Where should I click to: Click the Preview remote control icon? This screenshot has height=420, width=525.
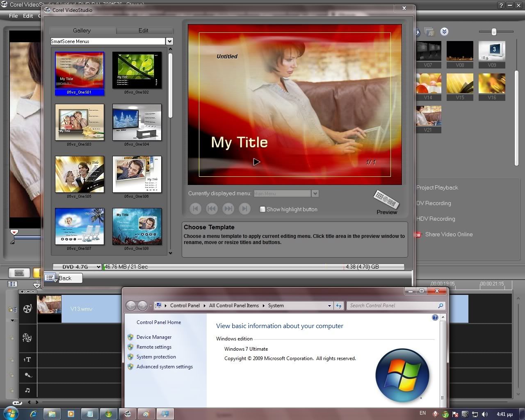[386, 199]
